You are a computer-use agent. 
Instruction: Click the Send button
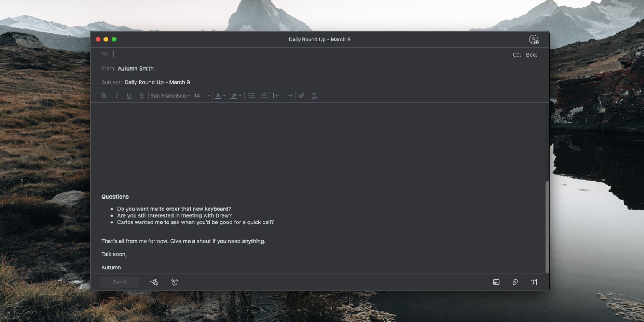click(x=119, y=282)
